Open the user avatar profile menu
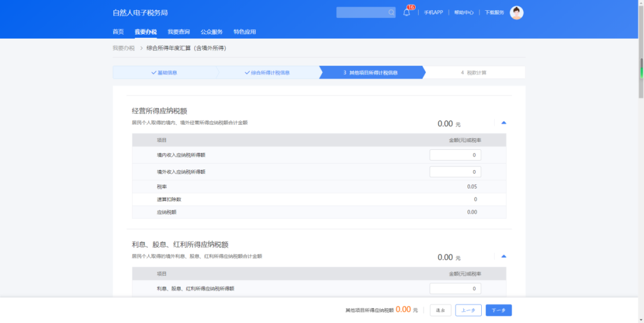Screen dimensions: 644x323 tap(516, 13)
